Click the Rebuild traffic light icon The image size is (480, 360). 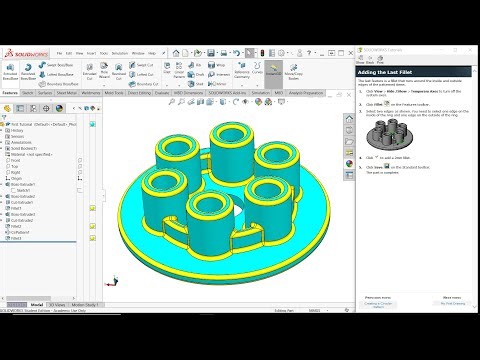(262, 53)
